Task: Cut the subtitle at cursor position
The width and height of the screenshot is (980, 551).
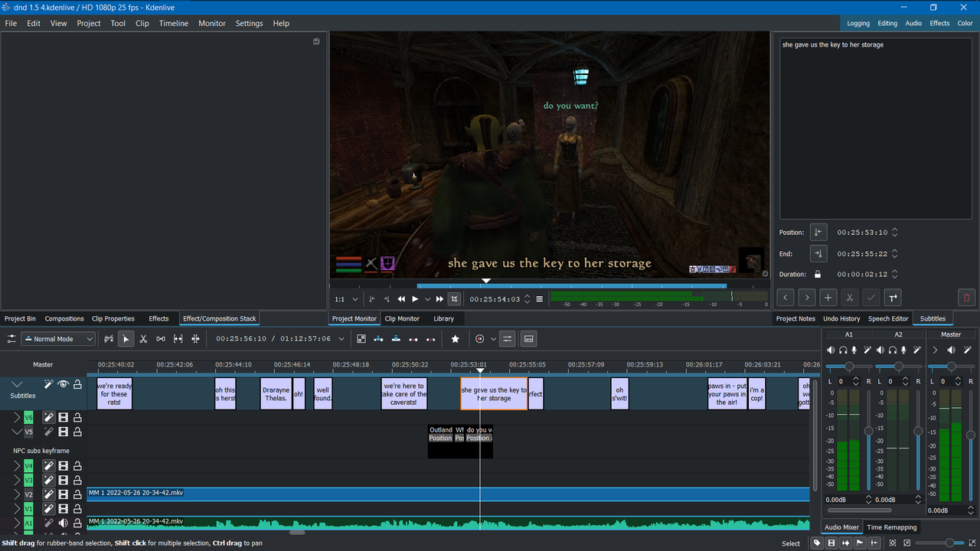Action: click(850, 298)
